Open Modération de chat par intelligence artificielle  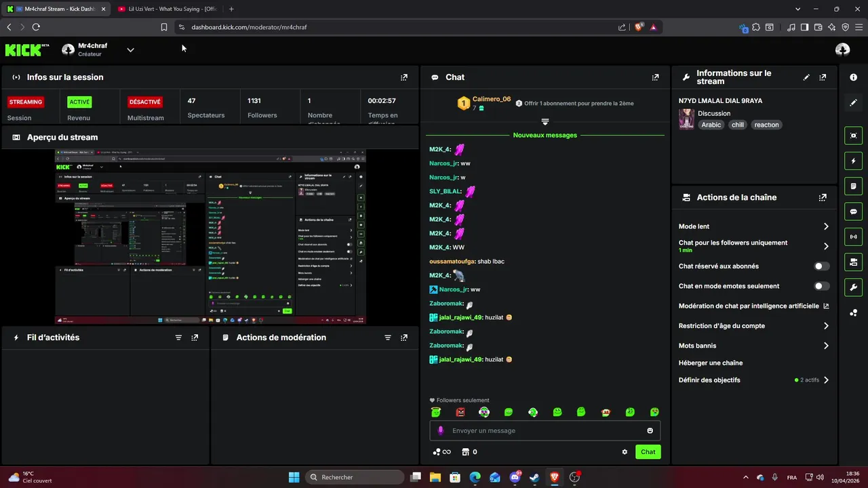click(x=753, y=306)
